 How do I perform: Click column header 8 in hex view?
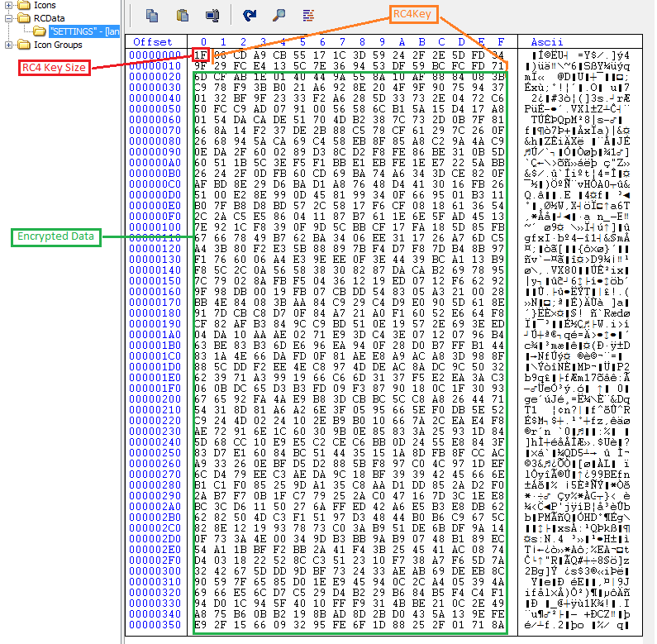(x=362, y=42)
